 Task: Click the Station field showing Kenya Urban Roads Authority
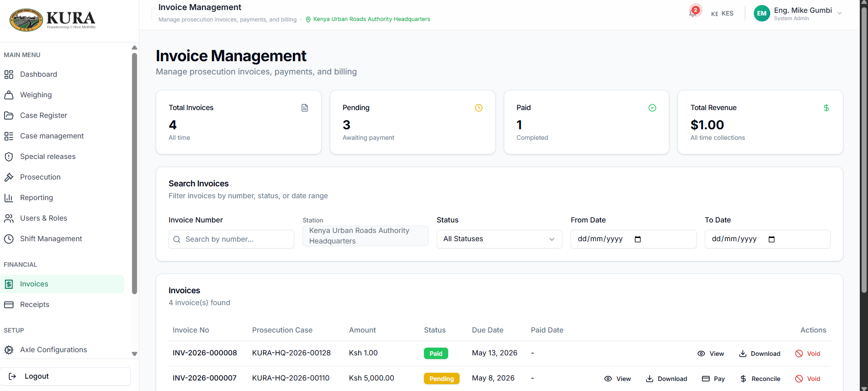pyautogui.click(x=365, y=236)
